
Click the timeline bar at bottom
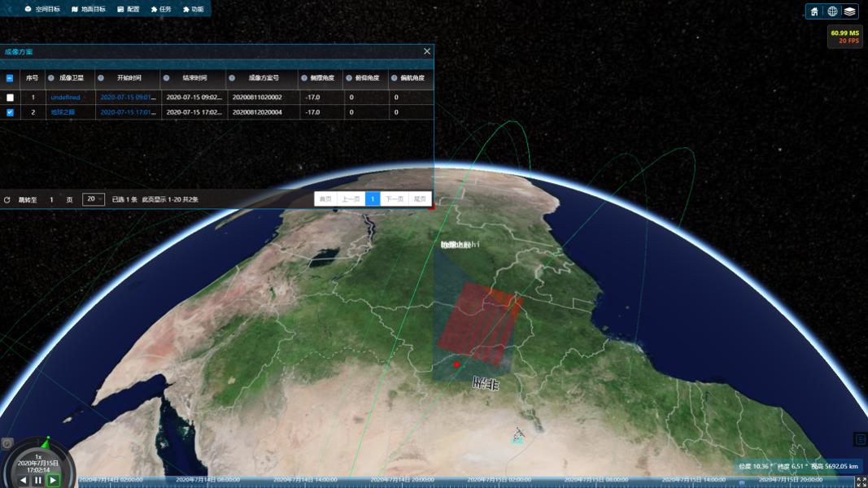407,481
